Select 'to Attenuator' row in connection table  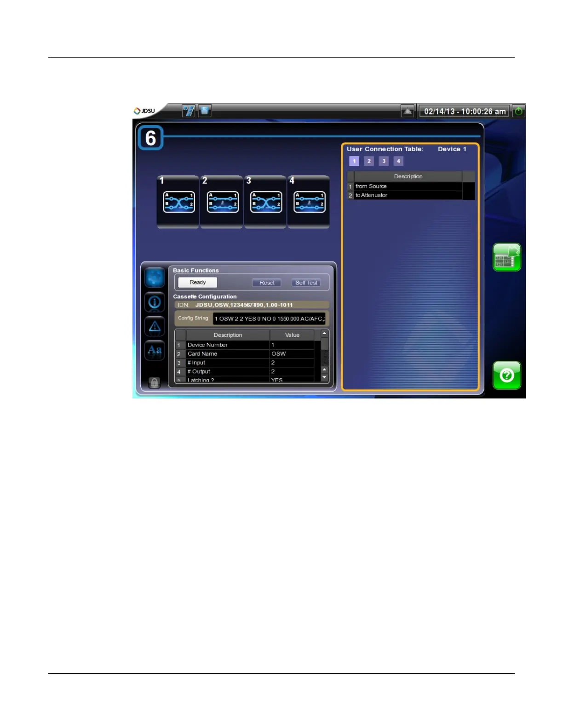405,195
